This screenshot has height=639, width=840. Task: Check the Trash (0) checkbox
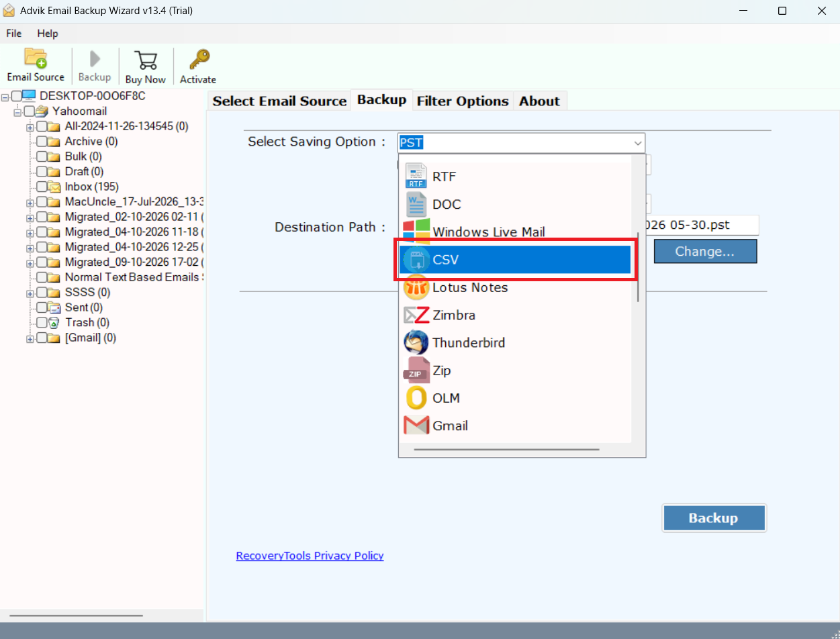42,322
